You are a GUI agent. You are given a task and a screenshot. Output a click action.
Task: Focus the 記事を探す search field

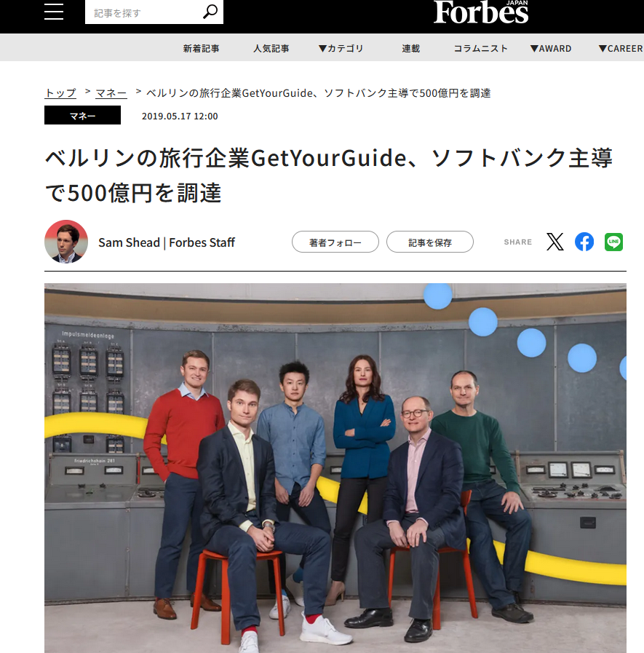143,12
